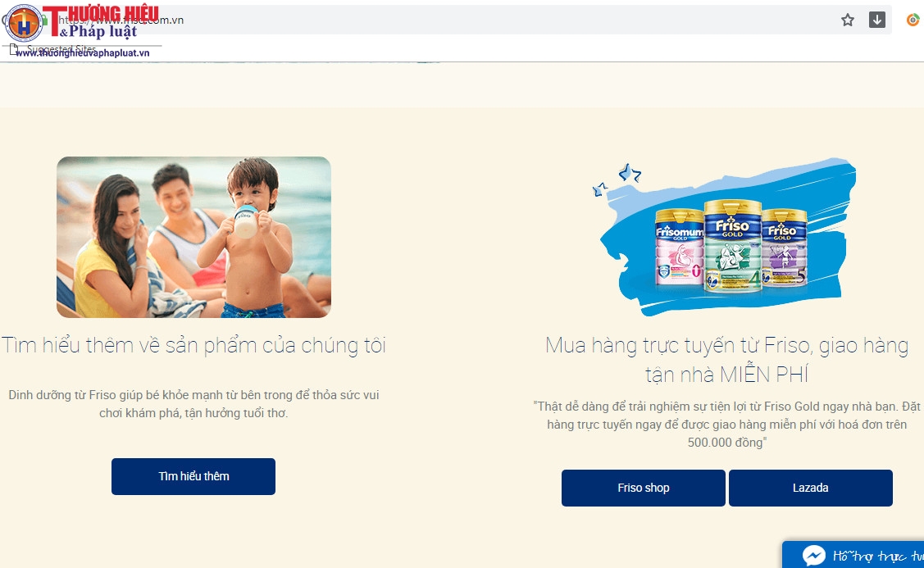Viewport: 924px width, 568px height.
Task: Open the Friso shop button
Action: (x=644, y=488)
